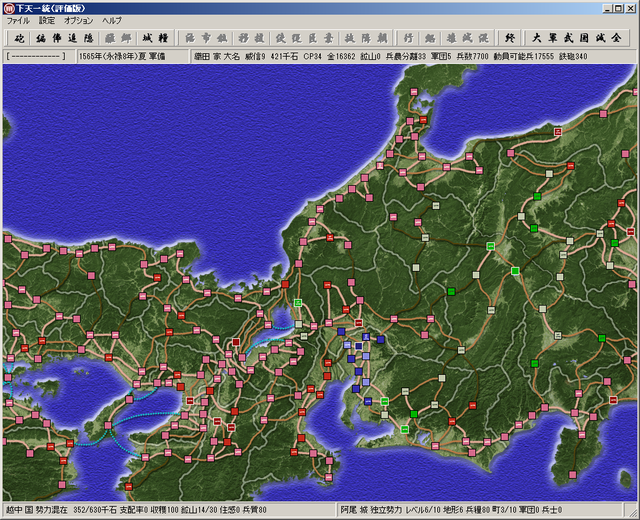This screenshot has width=640, height=520.
Task: Click the 終 (end turn) toolbar icon
Action: coord(510,38)
